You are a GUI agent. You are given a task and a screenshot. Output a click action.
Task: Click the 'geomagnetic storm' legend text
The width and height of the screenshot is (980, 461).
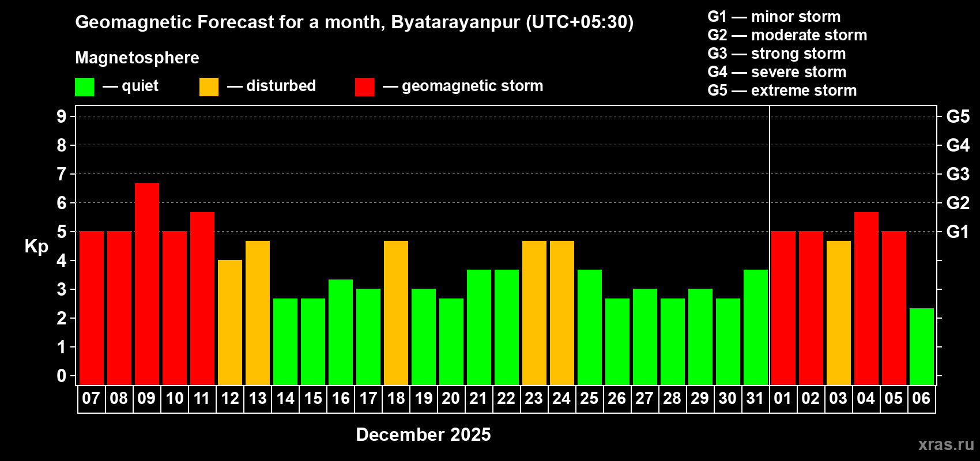point(472,86)
